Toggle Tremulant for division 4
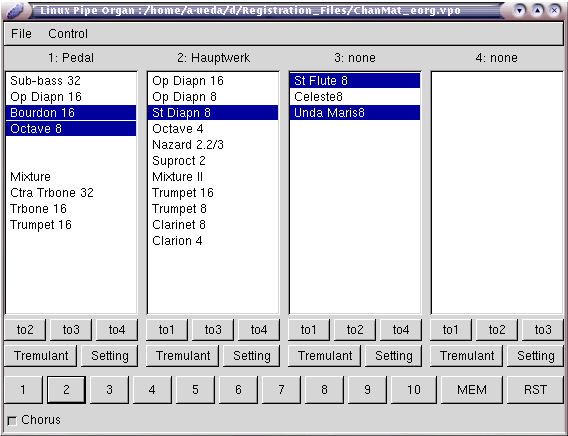This screenshot has height=436, width=568. tap(467, 356)
